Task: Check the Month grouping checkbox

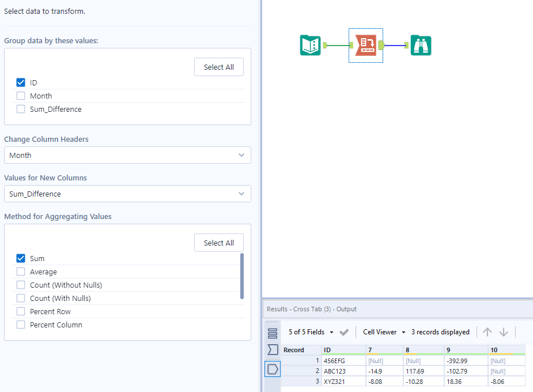Action: click(20, 96)
